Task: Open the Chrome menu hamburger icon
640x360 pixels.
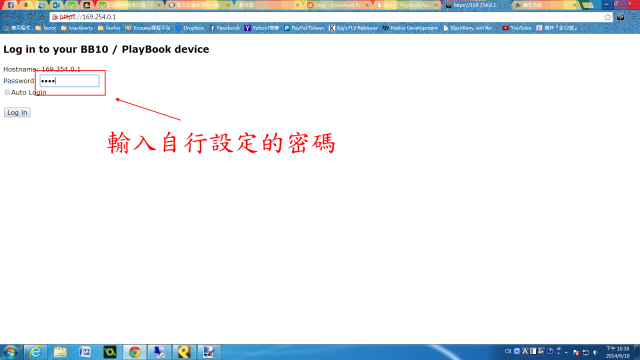Action: (x=634, y=17)
